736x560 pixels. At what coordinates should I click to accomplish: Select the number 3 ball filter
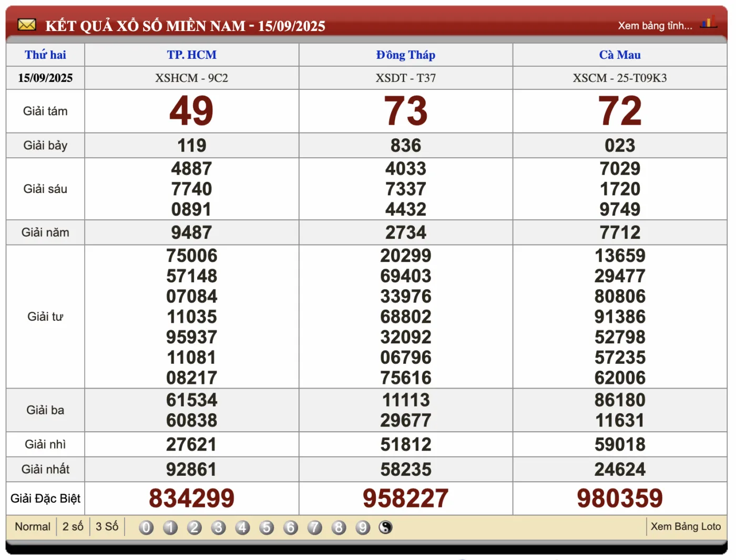(219, 527)
